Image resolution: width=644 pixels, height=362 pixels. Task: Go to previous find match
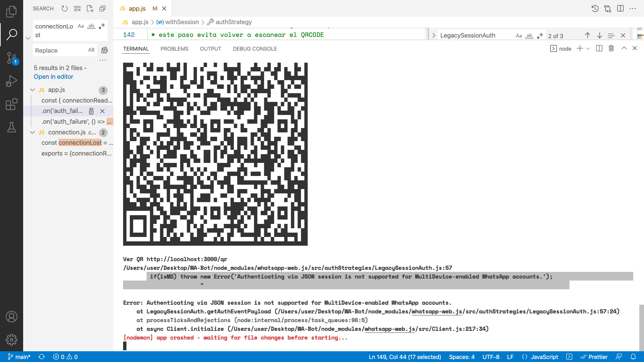click(588, 36)
